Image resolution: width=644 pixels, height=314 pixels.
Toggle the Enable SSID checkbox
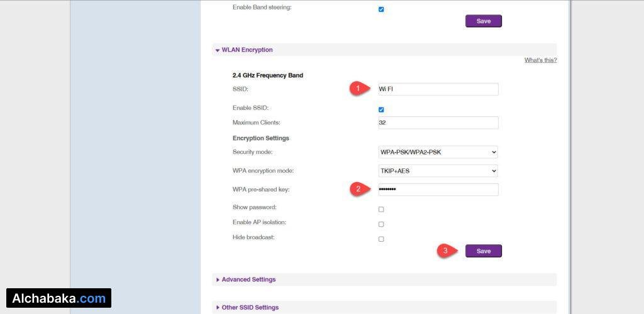[381, 110]
